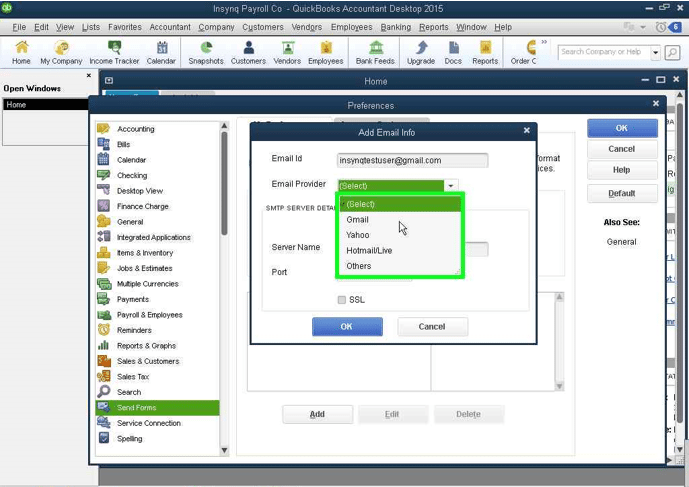Confirm Add Email Info with OK
This screenshot has width=689, height=487.
click(347, 327)
